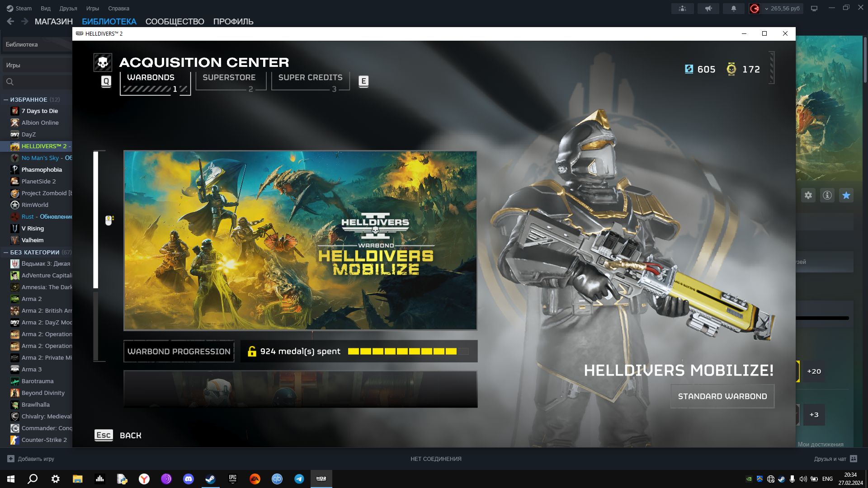This screenshot has height=488, width=868.
Task: Toggle favorite star in Steam library
Action: (x=846, y=195)
